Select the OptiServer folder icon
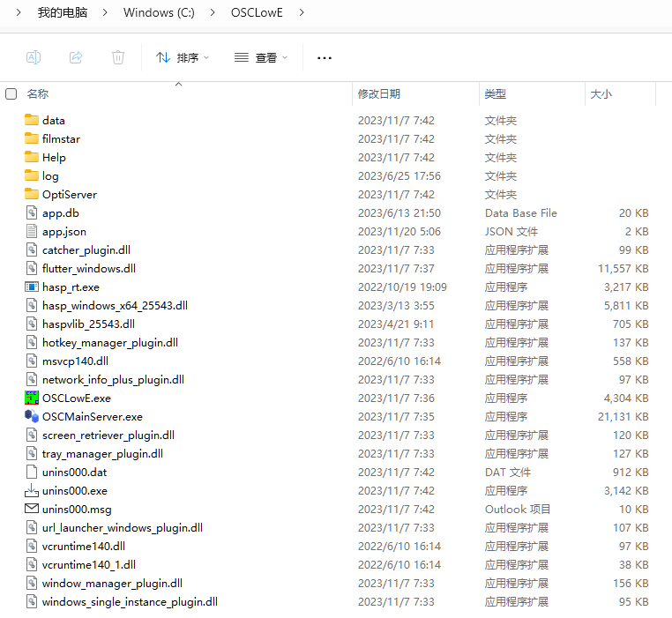Viewport: 672px width, 618px height. (32, 194)
